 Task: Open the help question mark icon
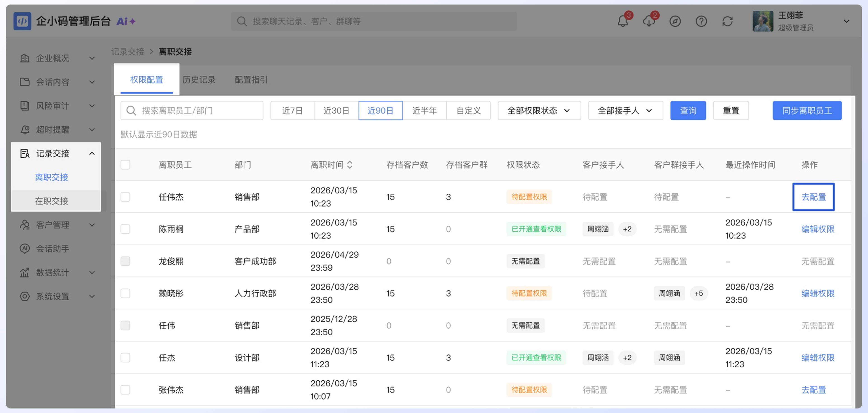701,21
